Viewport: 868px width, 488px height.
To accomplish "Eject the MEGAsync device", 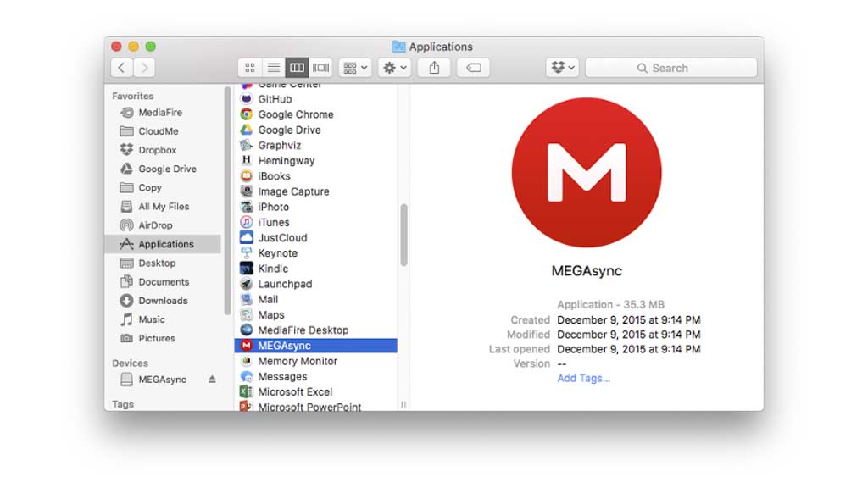I will click(212, 380).
